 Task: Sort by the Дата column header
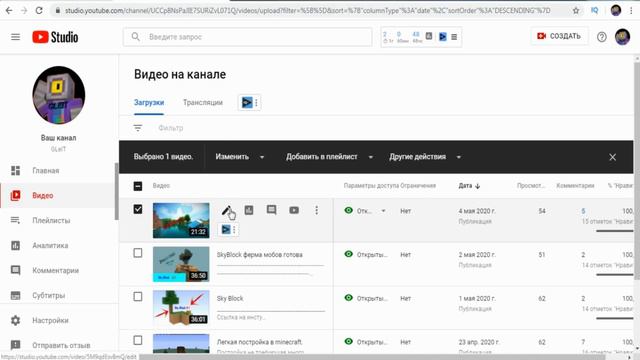pos(469,186)
